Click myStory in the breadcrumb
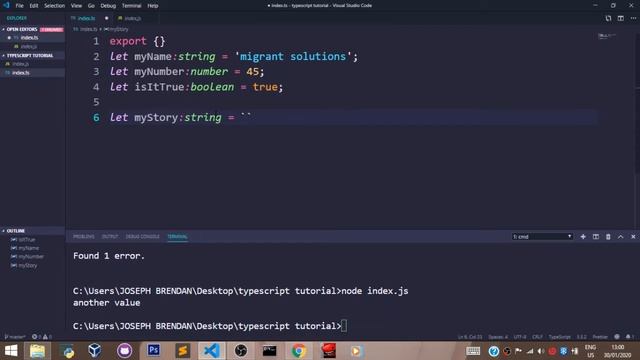This screenshot has height=360, width=640. pyautogui.click(x=117, y=29)
